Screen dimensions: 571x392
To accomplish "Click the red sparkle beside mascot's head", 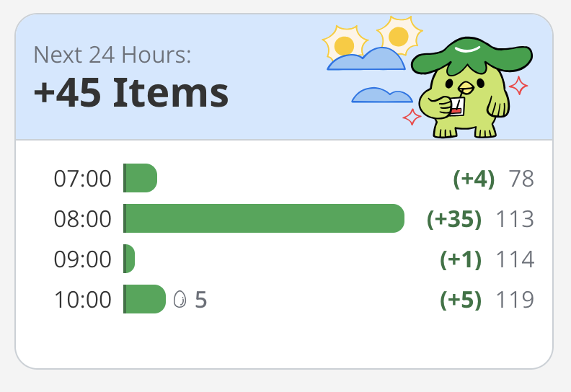I will (x=518, y=86).
